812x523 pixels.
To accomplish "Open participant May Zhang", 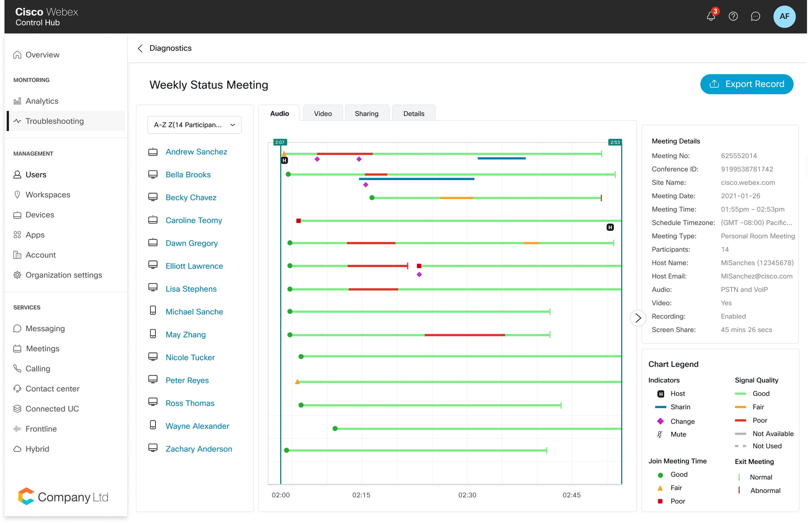I will click(186, 335).
